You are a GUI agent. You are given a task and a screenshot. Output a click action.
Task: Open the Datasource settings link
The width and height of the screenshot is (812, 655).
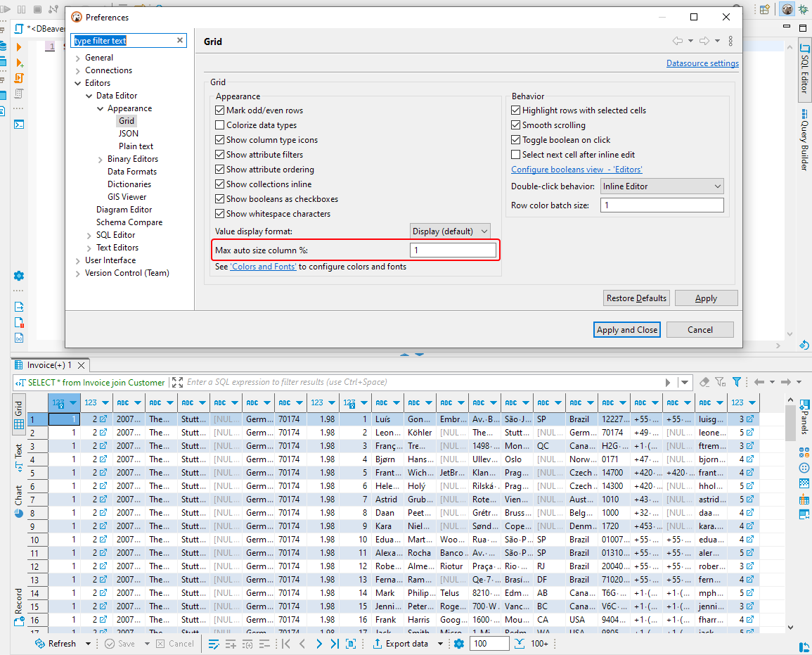pos(702,63)
